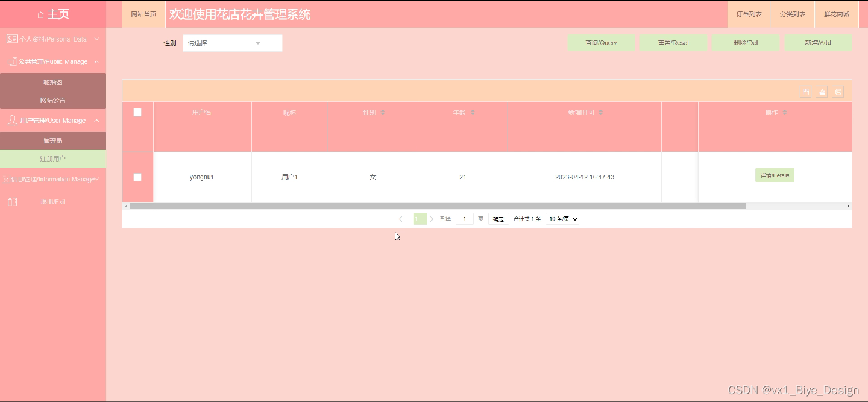Open the 分类列表 tab

[x=793, y=14]
